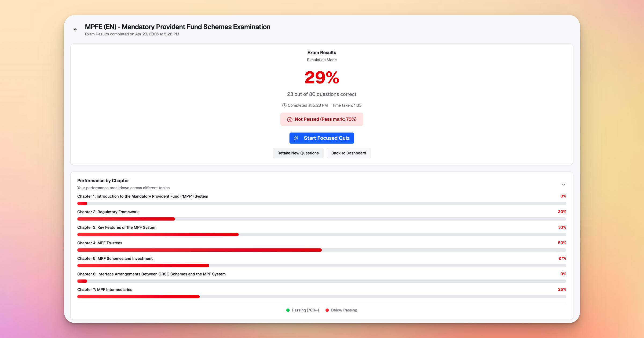Go Back to Dashboard
644x338 pixels.
coord(348,153)
